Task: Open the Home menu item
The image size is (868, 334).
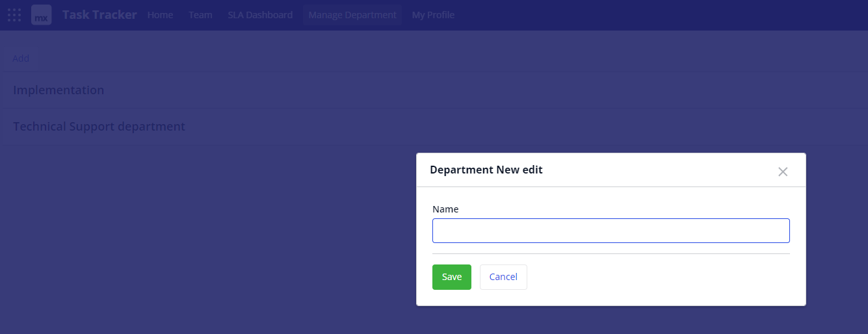Action: 160,15
